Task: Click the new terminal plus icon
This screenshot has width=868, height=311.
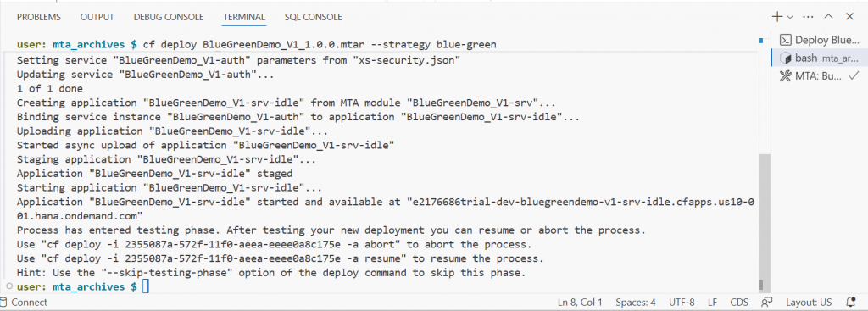Action: pos(777,17)
